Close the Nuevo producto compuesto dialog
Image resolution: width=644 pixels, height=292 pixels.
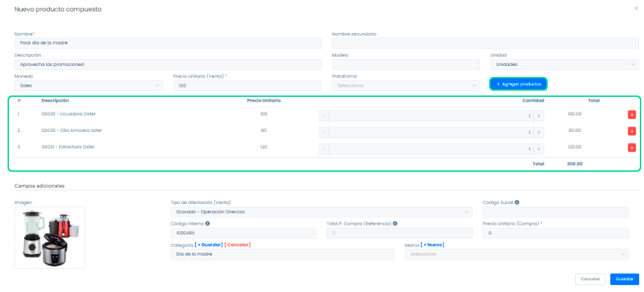[x=636, y=8]
